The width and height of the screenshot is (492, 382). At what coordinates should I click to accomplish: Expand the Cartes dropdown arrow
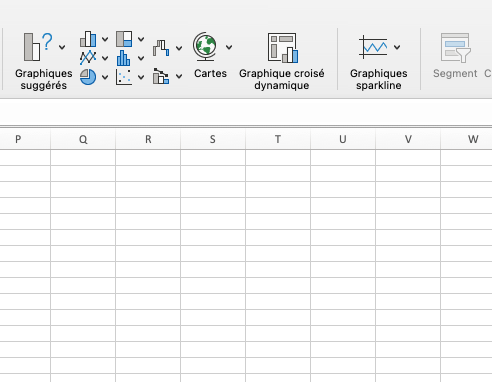(x=229, y=47)
